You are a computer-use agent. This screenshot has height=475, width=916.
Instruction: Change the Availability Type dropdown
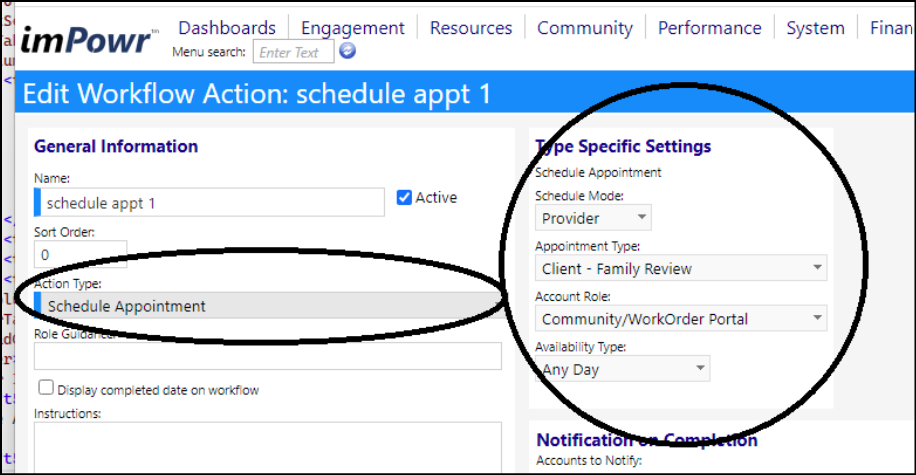point(622,369)
